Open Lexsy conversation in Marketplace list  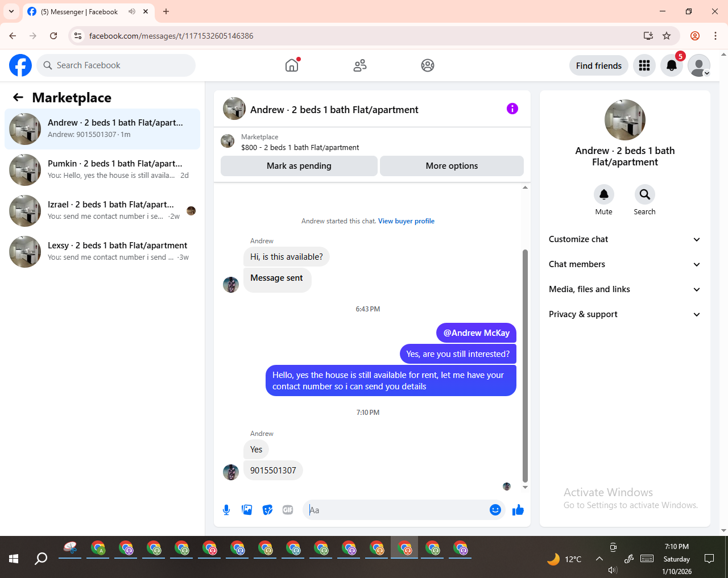[x=102, y=252]
